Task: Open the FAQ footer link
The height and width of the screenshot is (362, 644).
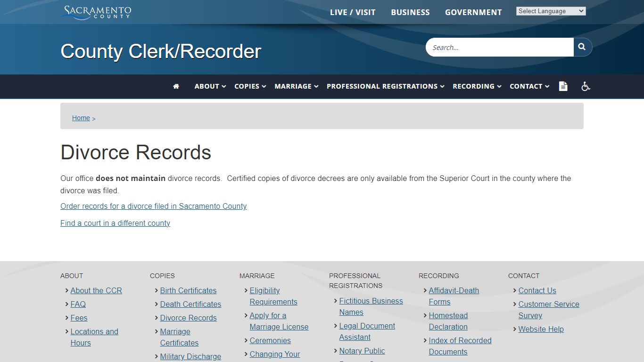Action: 78,304
